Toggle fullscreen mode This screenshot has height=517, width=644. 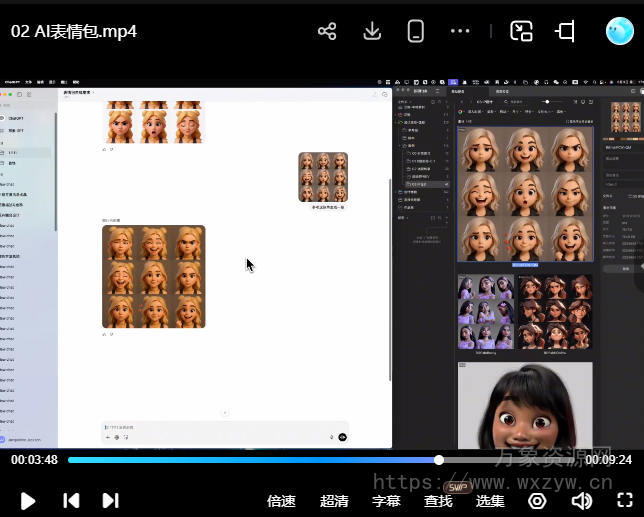(x=625, y=500)
